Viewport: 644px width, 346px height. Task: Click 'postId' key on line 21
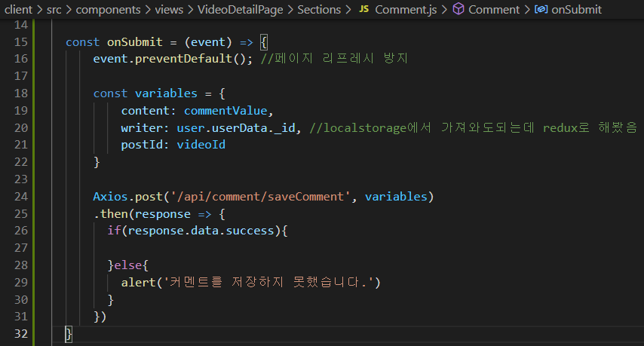142,145
